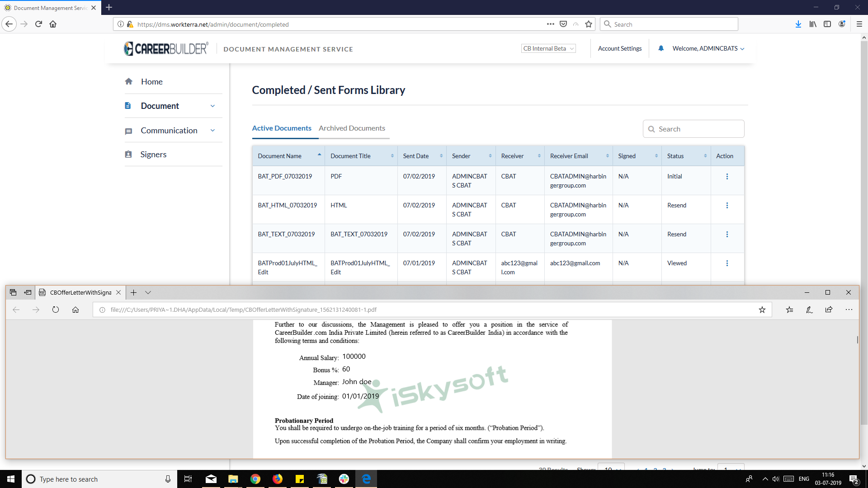Close the CBOfferLetter Edge tab
The image size is (868, 488).
click(x=118, y=292)
